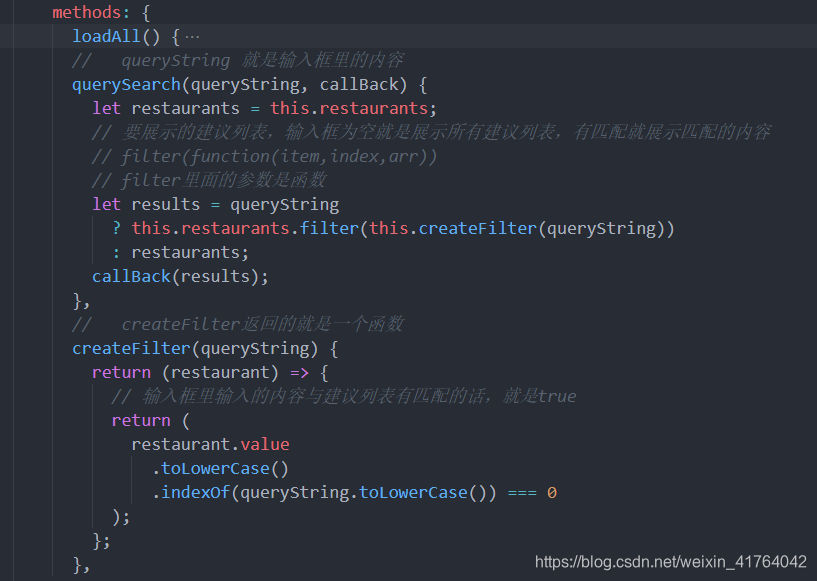Select the loadAll method name

pos(106,36)
